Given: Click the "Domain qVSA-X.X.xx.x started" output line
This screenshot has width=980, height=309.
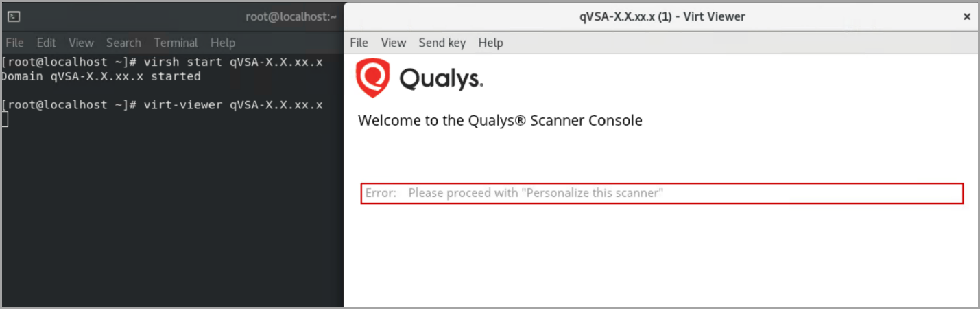Looking at the screenshot, I should 101,76.
